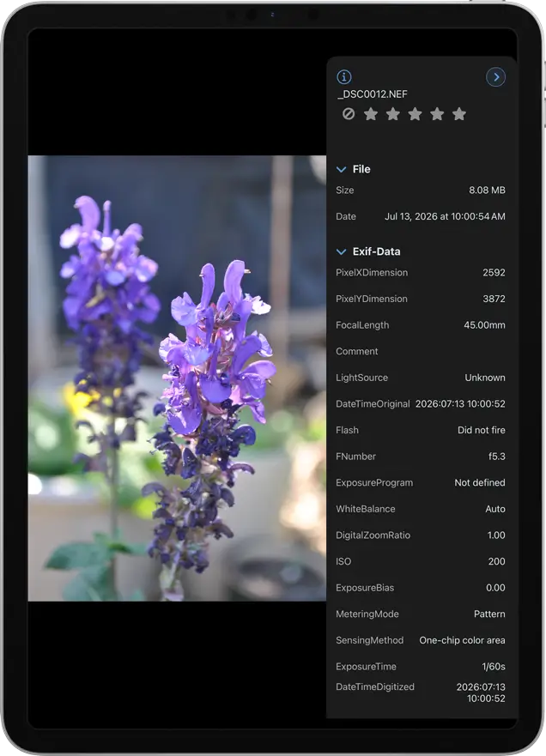Select the FNumber f5.3 row

(421, 457)
